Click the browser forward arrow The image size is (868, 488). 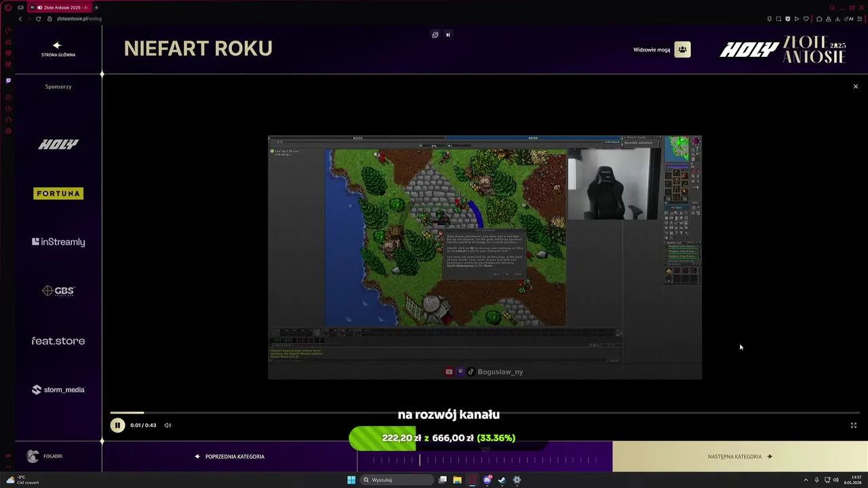tap(29, 18)
